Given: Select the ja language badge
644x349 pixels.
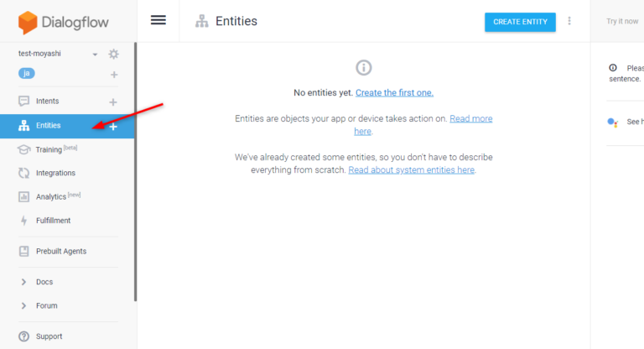Looking at the screenshot, I should click(x=28, y=74).
